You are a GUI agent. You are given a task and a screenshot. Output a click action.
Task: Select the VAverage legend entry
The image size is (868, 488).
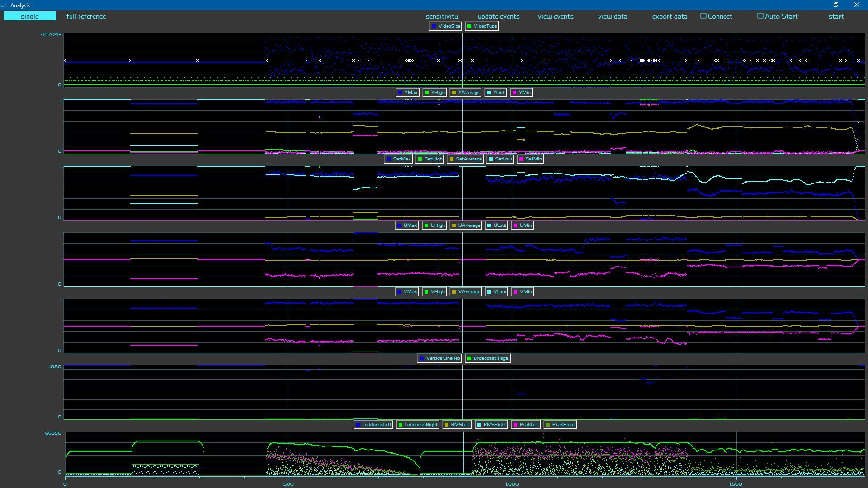[466, 292]
